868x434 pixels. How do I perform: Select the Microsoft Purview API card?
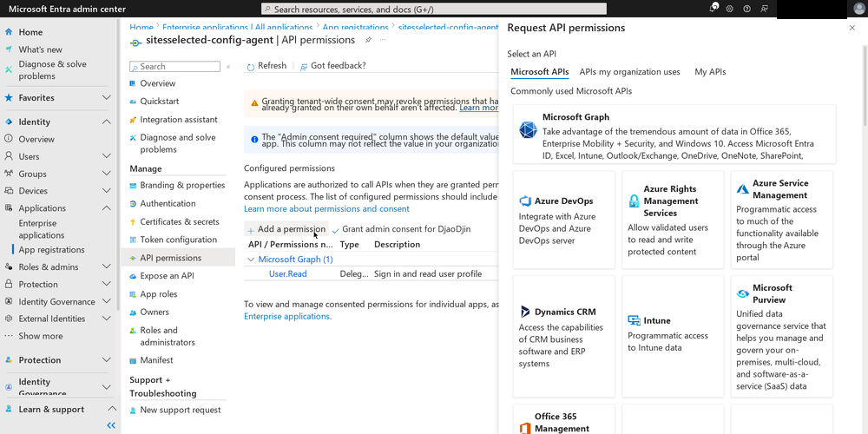pos(782,337)
